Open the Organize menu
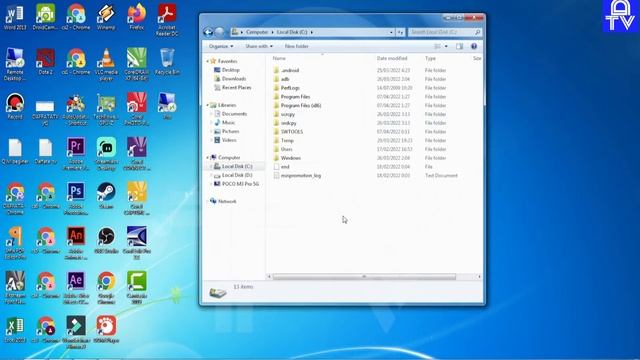 coord(221,46)
